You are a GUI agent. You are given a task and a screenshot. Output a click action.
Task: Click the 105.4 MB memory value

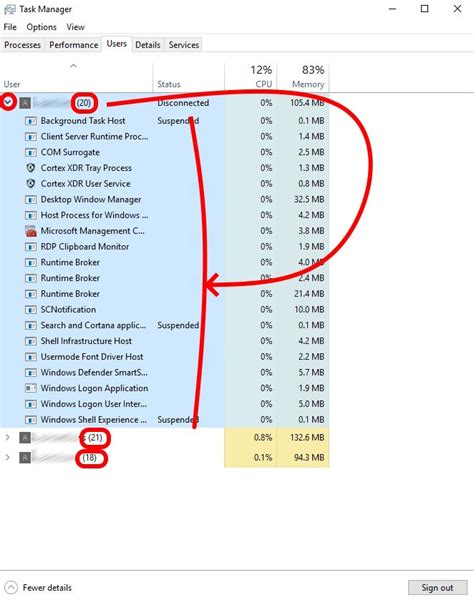(x=307, y=103)
